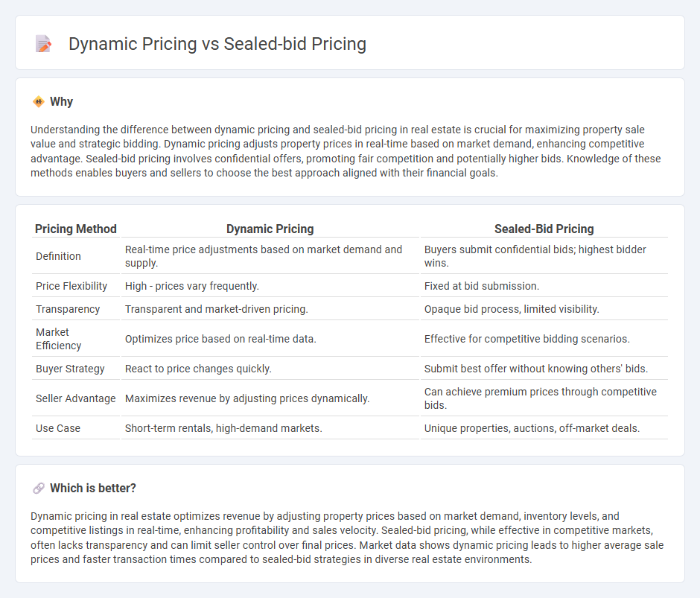Screen dimensions: 700x598
Task: Select the Seller Advantage row label
Action: [x=76, y=399]
